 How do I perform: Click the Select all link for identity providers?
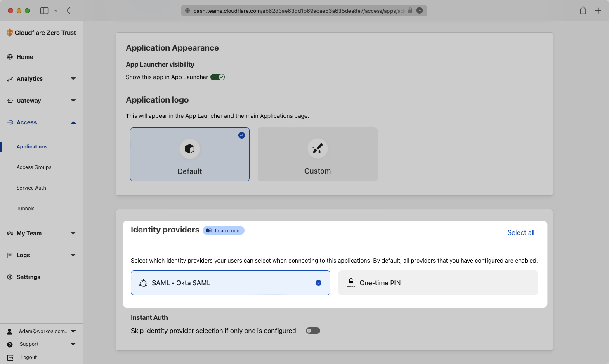[521, 232]
